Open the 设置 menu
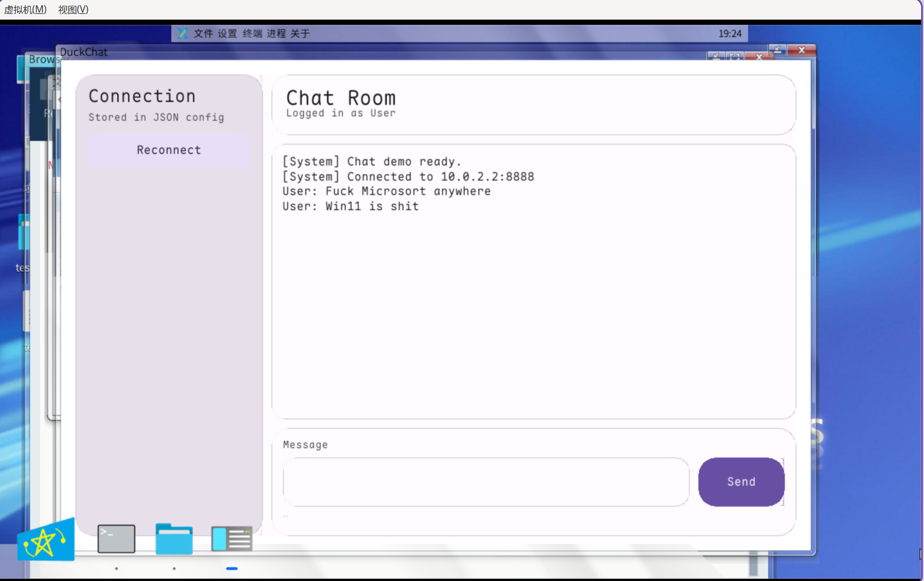The width and height of the screenshot is (924, 581). pos(227,33)
